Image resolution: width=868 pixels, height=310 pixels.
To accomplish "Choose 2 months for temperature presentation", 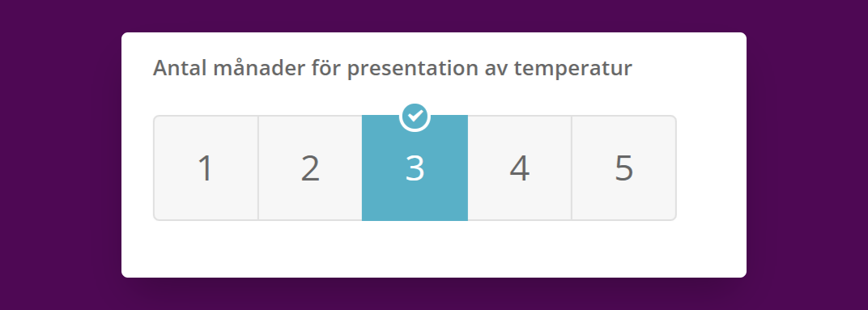I will point(310,168).
